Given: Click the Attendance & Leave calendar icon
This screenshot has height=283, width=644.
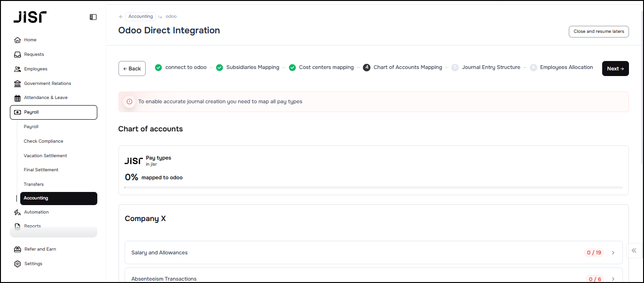Looking at the screenshot, I should point(17,98).
